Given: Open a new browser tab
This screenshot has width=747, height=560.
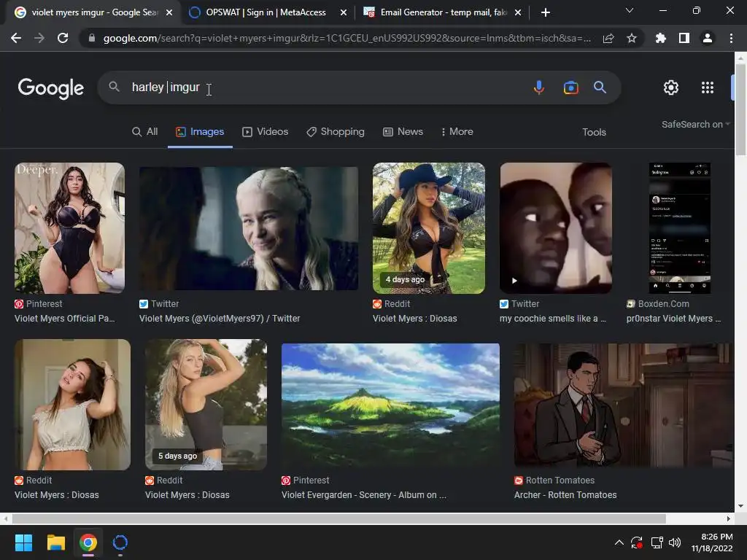Looking at the screenshot, I should tap(546, 12).
